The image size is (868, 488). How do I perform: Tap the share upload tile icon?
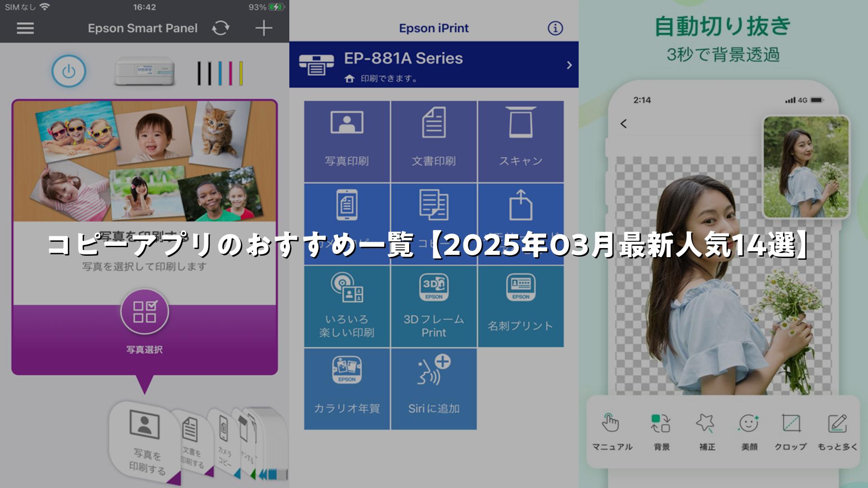pyautogui.click(x=521, y=205)
